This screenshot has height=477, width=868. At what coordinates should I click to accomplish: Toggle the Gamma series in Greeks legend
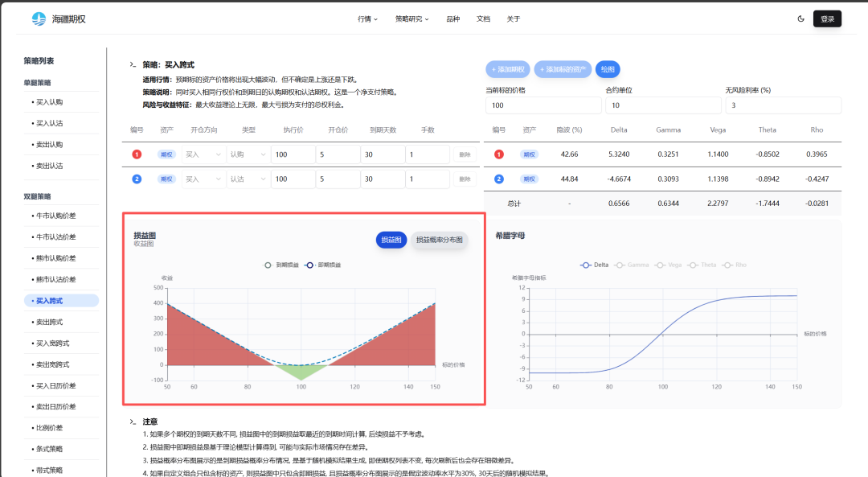click(633, 265)
